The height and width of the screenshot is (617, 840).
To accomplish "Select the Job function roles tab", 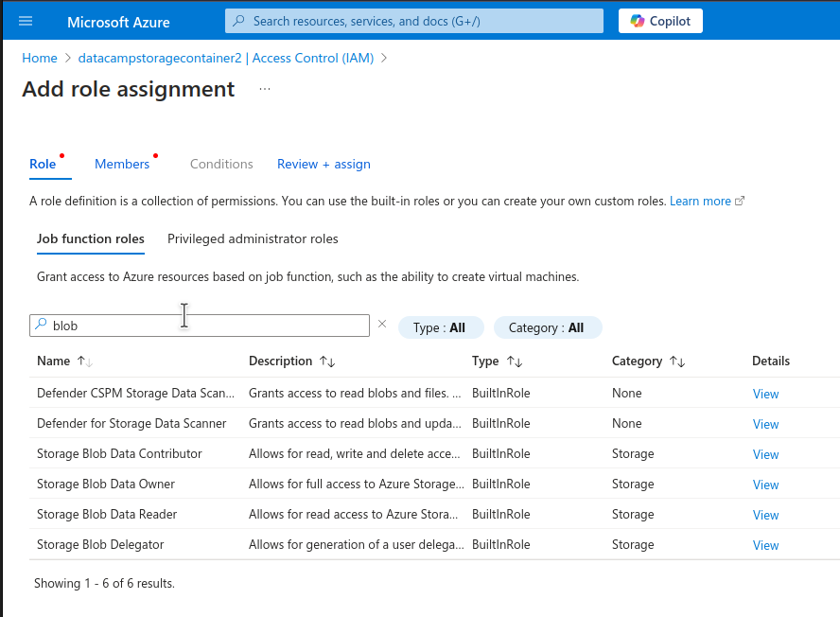I will (91, 239).
